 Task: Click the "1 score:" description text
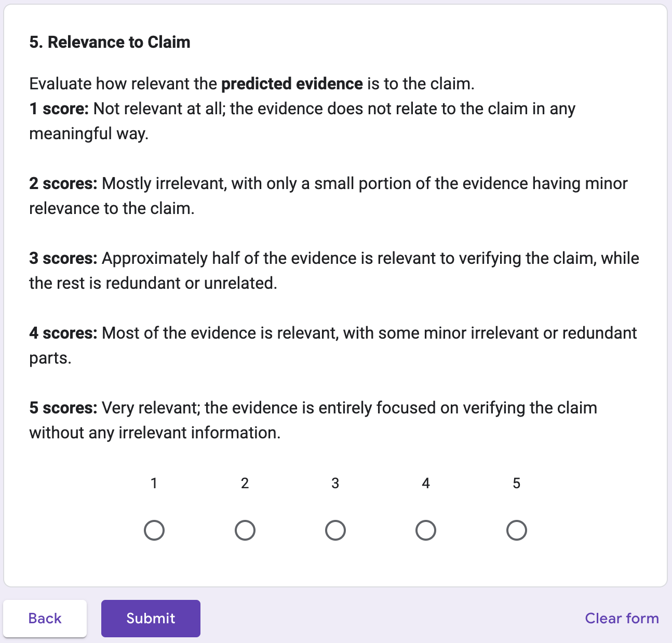(59, 109)
